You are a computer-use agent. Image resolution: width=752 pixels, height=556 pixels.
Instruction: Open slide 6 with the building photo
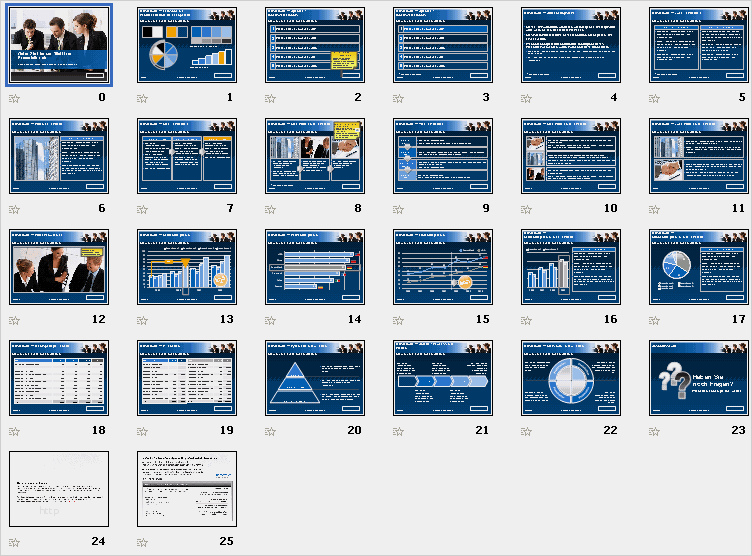59,155
